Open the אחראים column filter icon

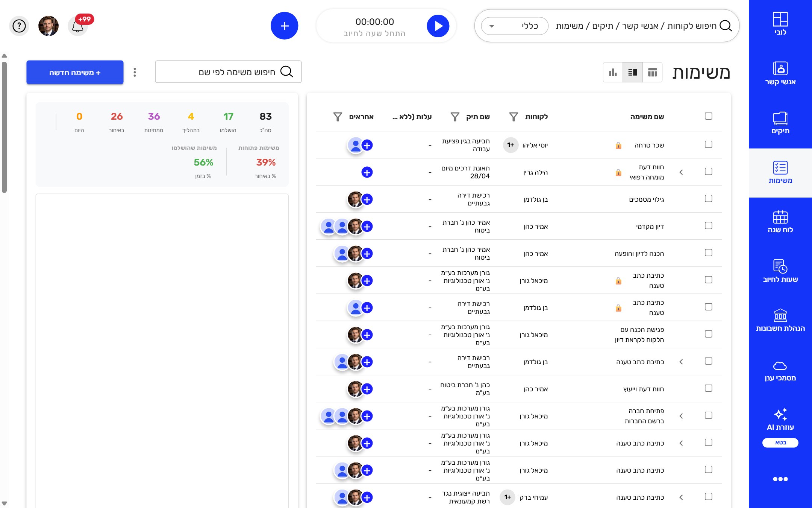(x=338, y=117)
